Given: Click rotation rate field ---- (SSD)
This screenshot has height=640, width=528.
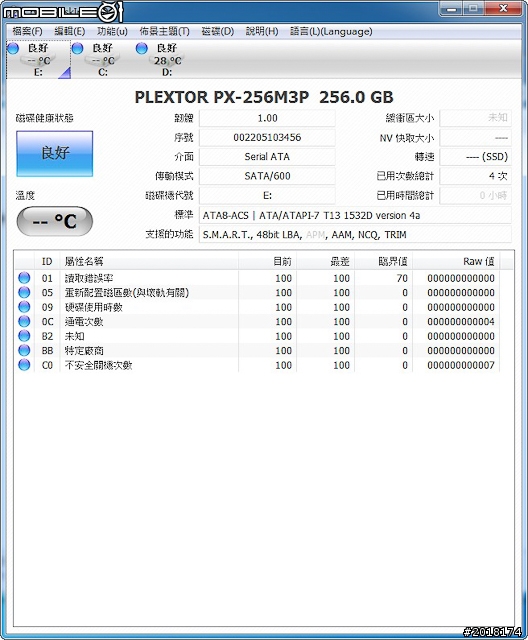Looking at the screenshot, I should 475,157.
